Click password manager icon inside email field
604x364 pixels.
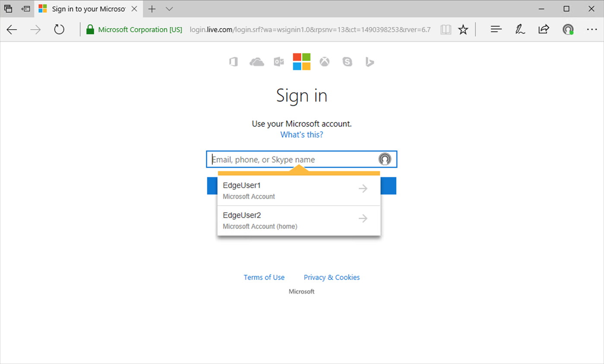click(384, 159)
